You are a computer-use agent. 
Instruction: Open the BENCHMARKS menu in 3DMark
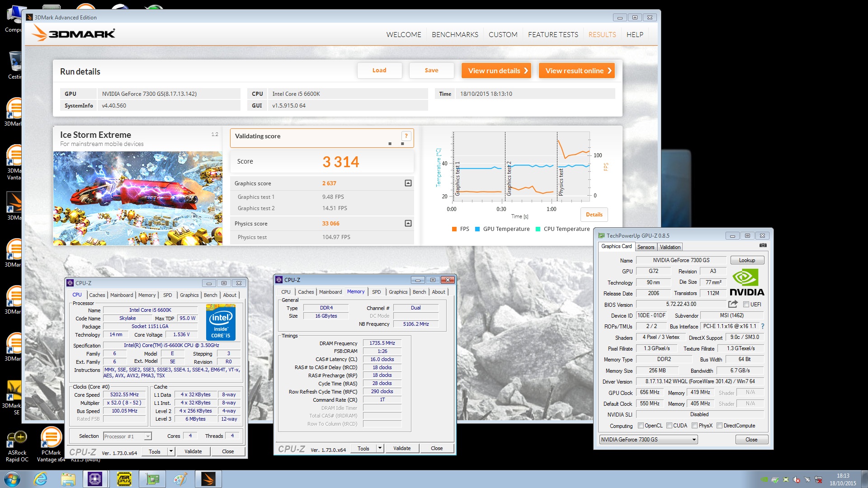click(455, 35)
